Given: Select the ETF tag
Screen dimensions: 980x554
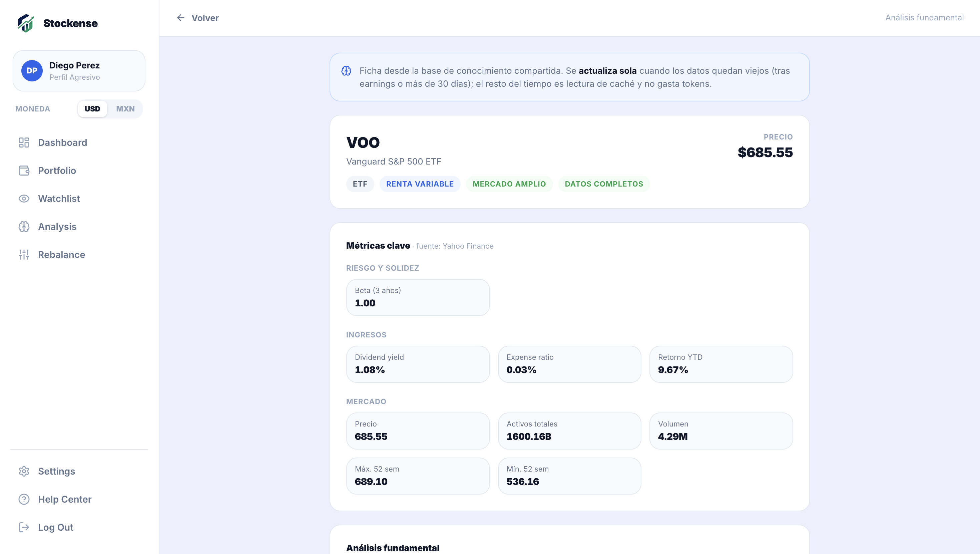Looking at the screenshot, I should (360, 184).
